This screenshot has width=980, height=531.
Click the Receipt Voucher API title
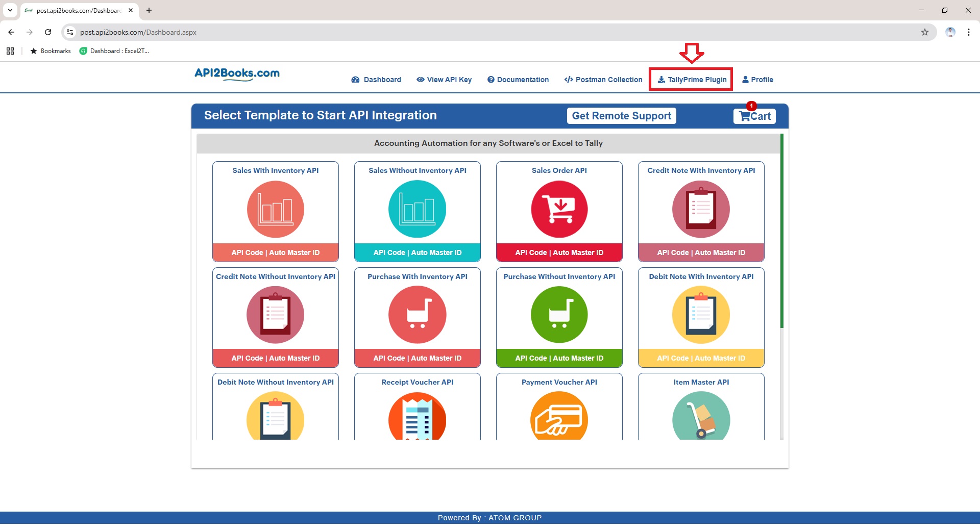click(418, 382)
